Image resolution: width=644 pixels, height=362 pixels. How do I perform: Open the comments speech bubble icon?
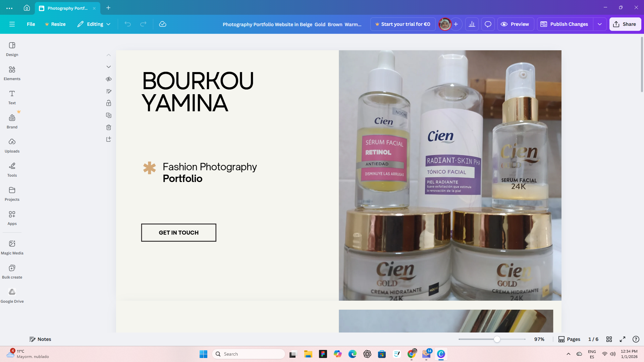488,24
